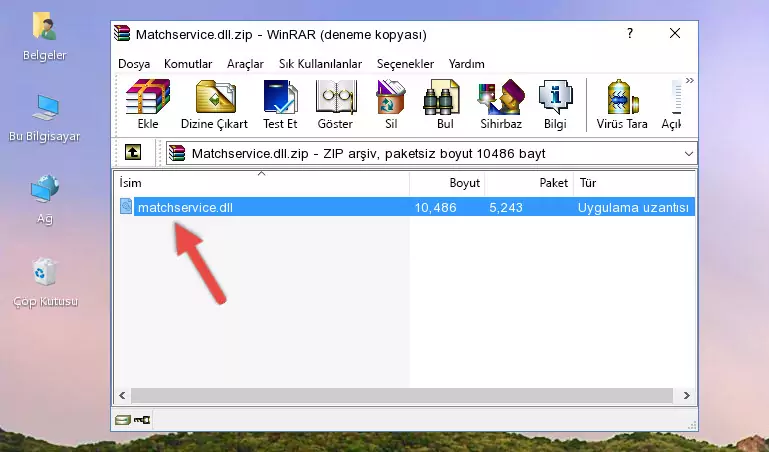Click the key password icon in status bar
This screenshot has height=452, width=769.
coord(142,420)
